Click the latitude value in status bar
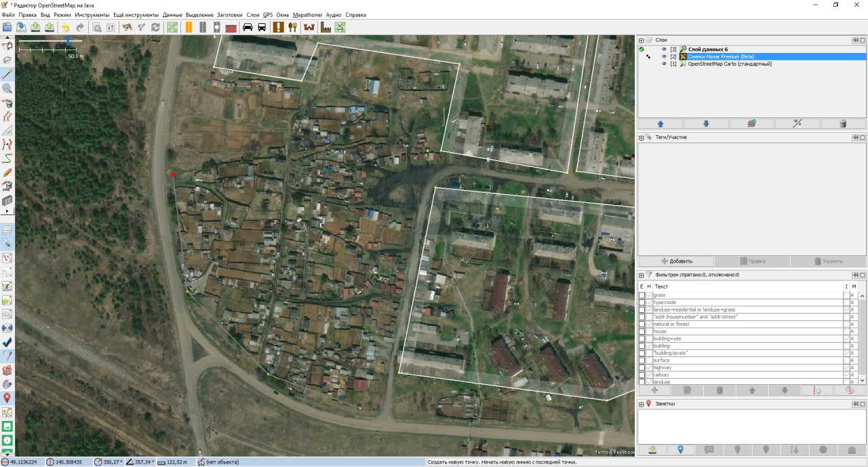 (23, 462)
